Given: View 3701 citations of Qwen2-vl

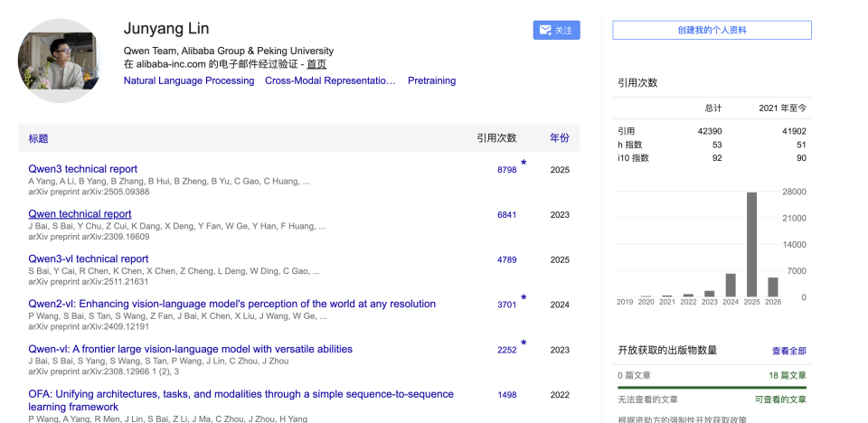Looking at the screenshot, I should coord(506,305).
